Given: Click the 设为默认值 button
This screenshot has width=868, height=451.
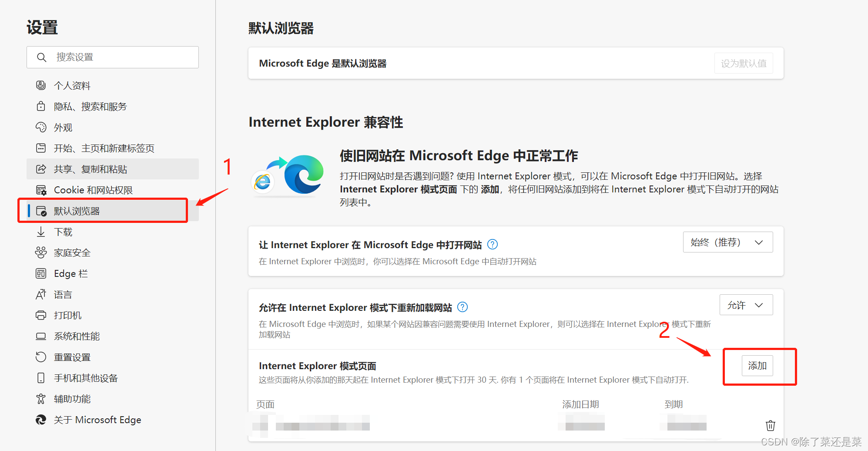Looking at the screenshot, I should [744, 64].
